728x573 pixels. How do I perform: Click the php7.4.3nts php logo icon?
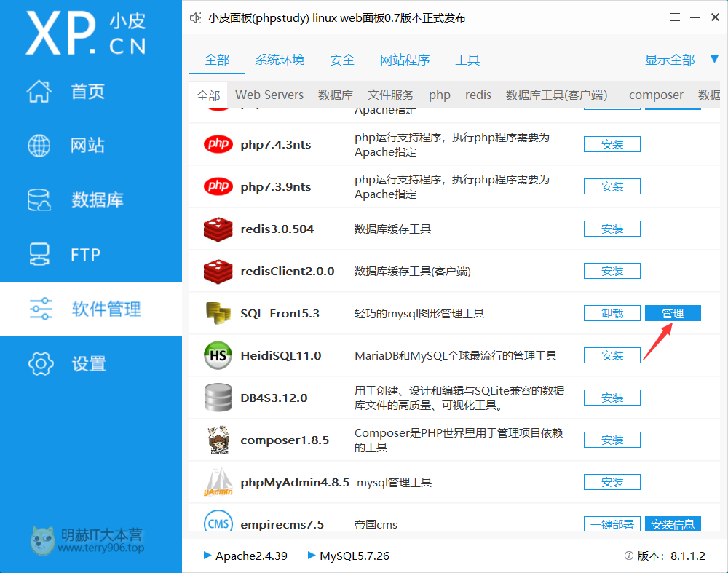pyautogui.click(x=218, y=144)
